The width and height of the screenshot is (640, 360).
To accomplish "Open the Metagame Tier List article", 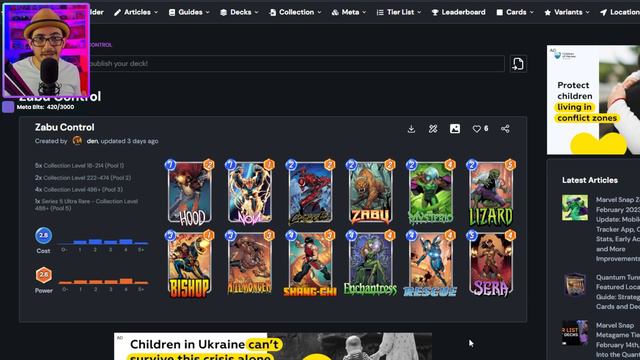I will [x=618, y=340].
